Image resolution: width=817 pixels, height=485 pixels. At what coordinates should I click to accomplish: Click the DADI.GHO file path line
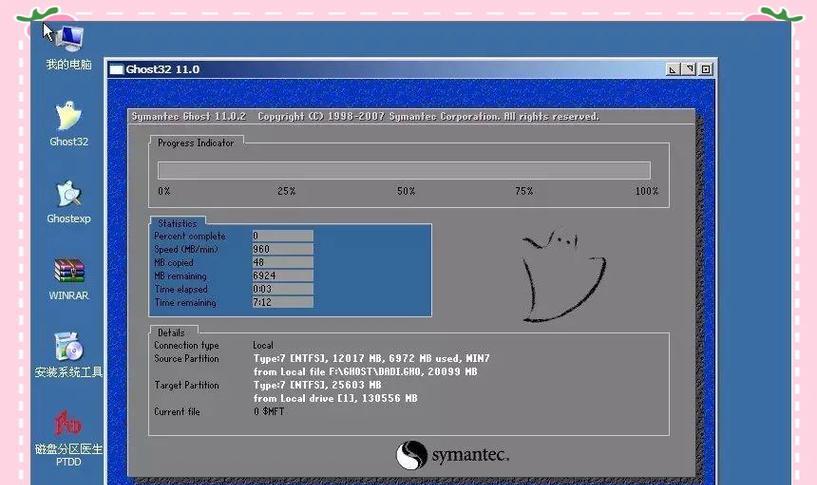pyautogui.click(x=365, y=371)
